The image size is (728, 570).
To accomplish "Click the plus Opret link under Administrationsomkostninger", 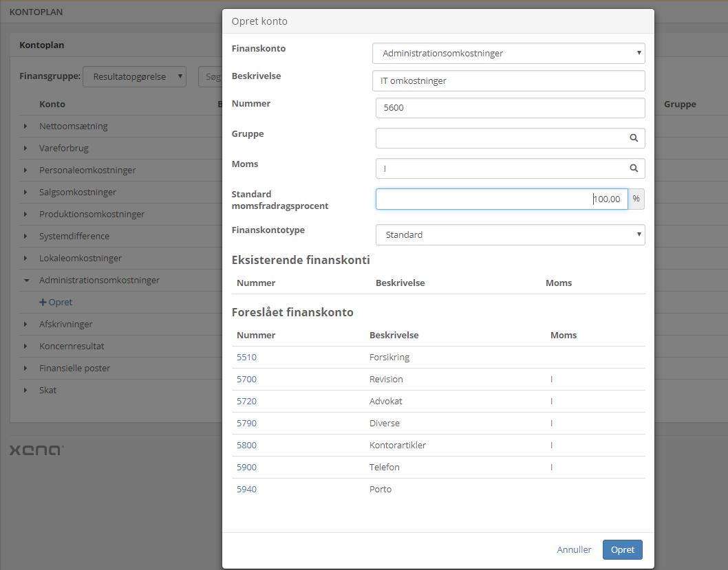I will pos(56,303).
